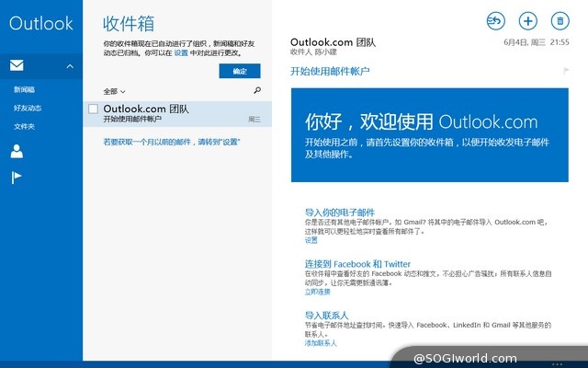Screen dimensions: 588x368
Task: Select the 新闻稿 folder
Action: point(24,89)
